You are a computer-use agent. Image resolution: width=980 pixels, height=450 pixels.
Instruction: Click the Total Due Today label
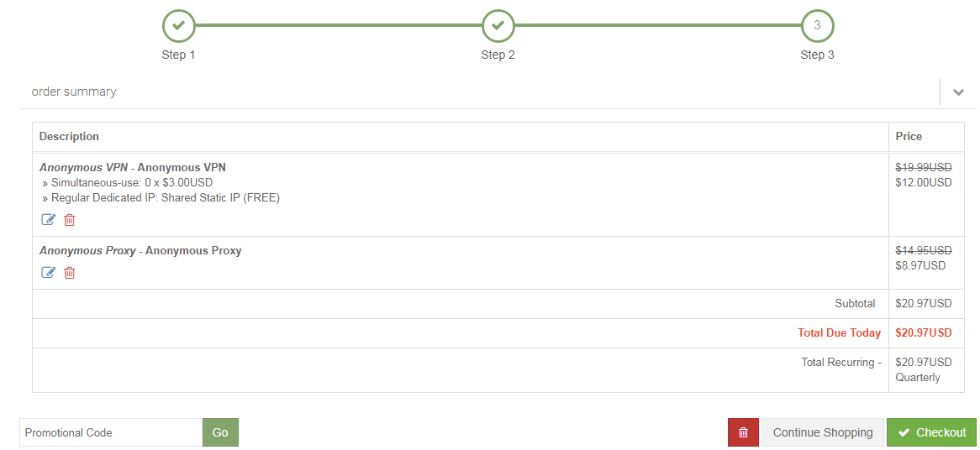tap(839, 333)
